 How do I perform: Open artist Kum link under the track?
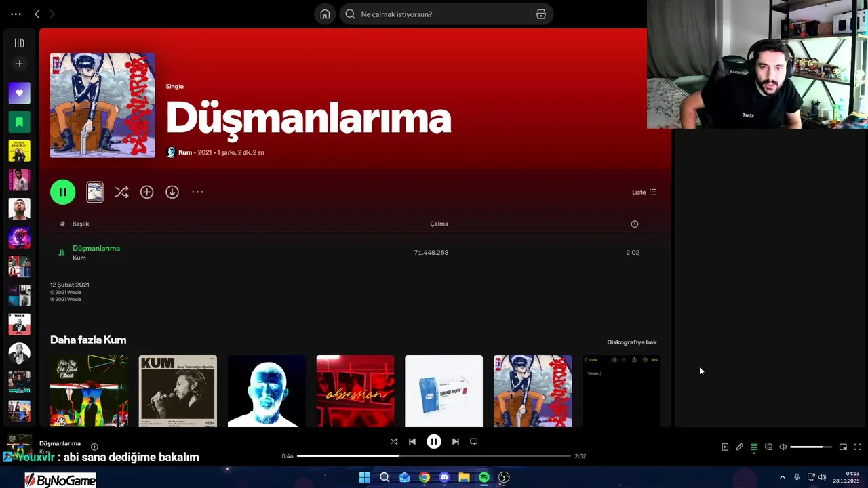click(79, 258)
